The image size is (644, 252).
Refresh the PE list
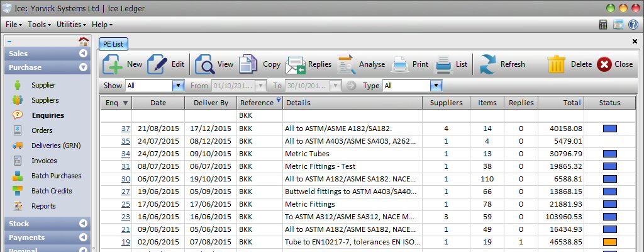pos(502,64)
